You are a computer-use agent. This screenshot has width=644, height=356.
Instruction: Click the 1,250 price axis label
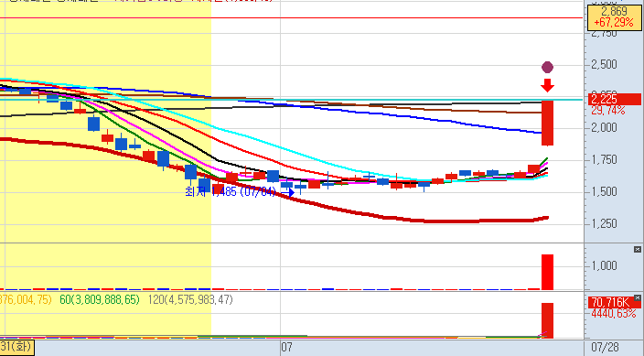tap(604, 223)
